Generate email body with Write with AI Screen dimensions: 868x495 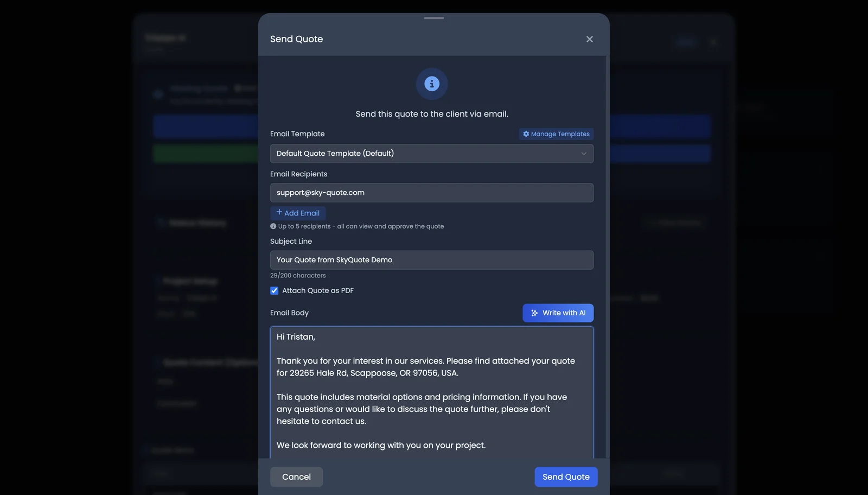point(558,313)
